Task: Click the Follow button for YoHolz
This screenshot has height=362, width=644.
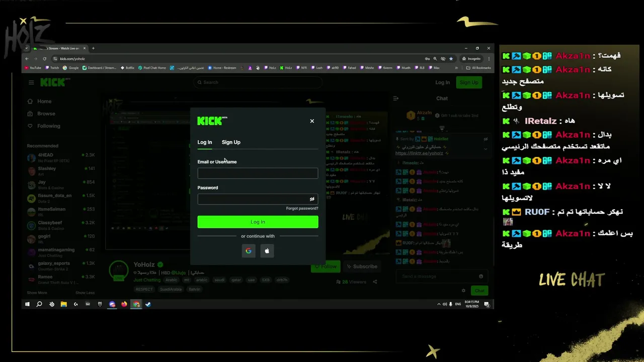Action: pos(326,266)
